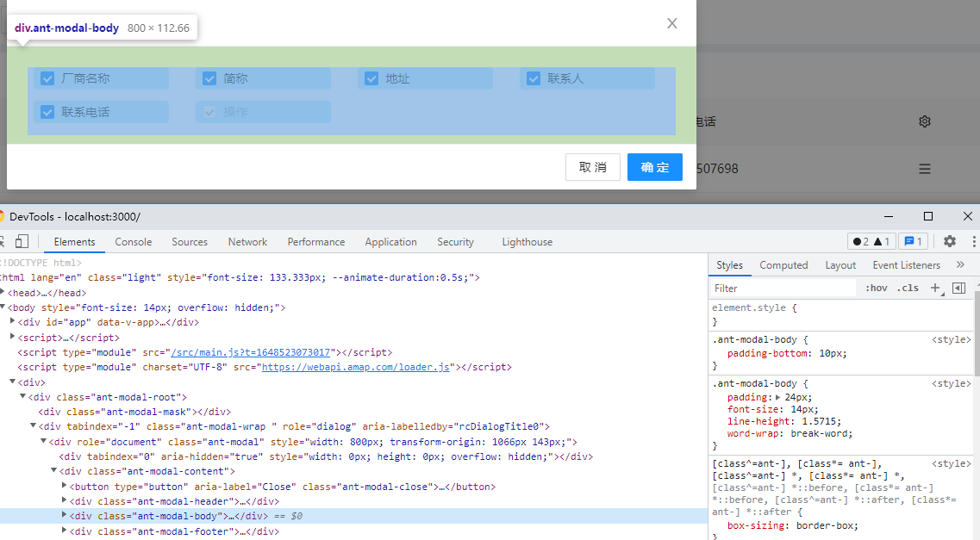The image size is (980, 540).
Task: Close the DevTools window
Action: [x=967, y=216]
